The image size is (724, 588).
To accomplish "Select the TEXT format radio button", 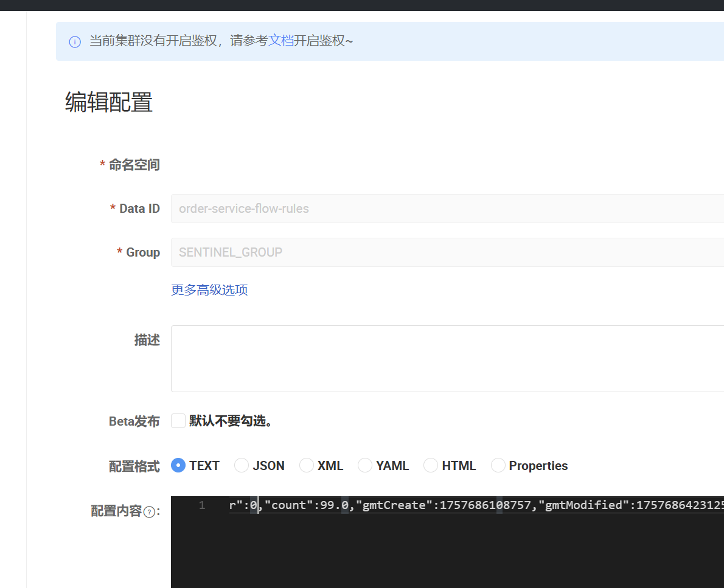I will tap(178, 465).
